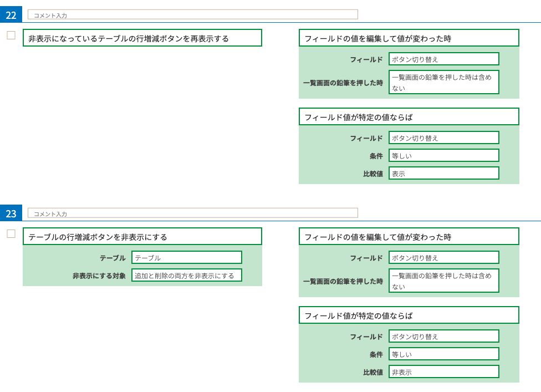Screen dimensions: 541x392
Task: Edit row 22 比較値 field '表示'
Action: coord(443,173)
